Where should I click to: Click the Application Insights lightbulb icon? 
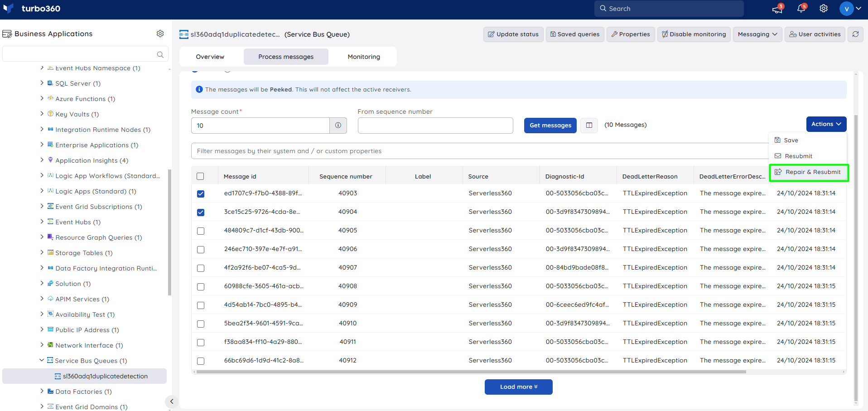[50, 160]
